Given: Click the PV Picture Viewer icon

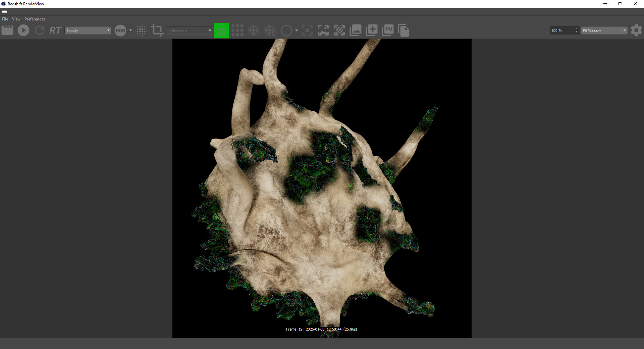Looking at the screenshot, I should coord(388,31).
